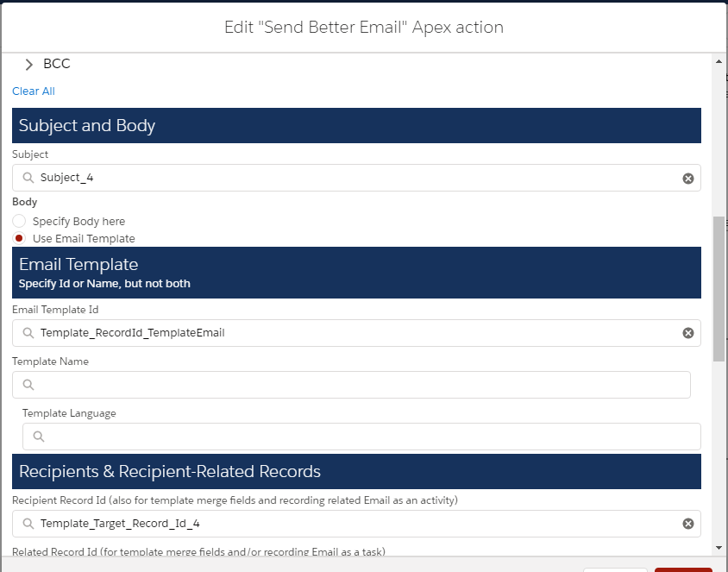Screen dimensions: 728x572
Task: Select the "Specify Body here" radio button
Action: (18, 221)
